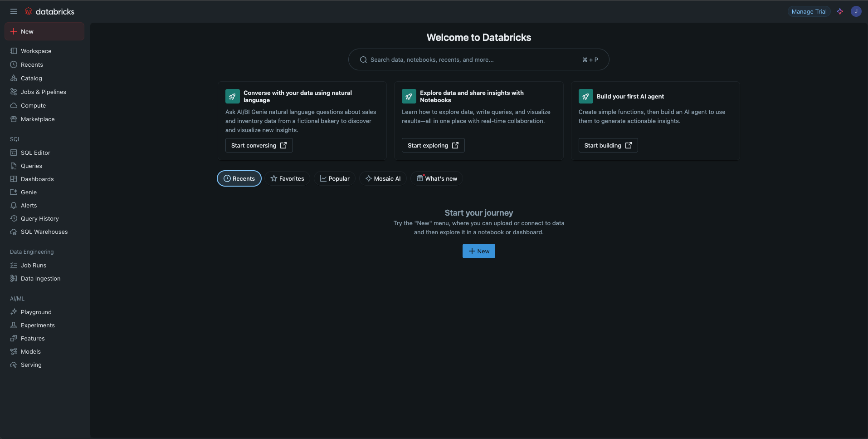The width and height of the screenshot is (868, 439).
Task: Open Experiments from the sidebar
Action: (44, 325)
